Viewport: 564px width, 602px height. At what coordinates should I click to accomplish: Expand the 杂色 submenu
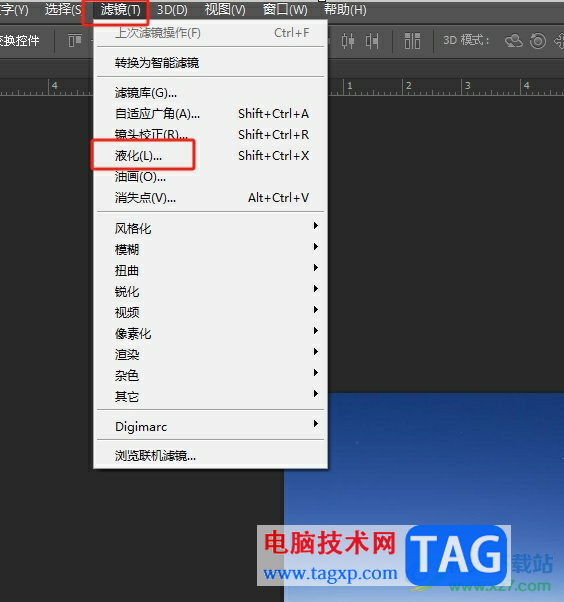(210, 375)
